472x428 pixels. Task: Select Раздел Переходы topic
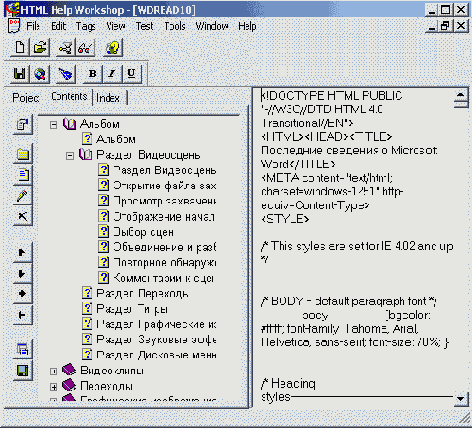pos(142,293)
